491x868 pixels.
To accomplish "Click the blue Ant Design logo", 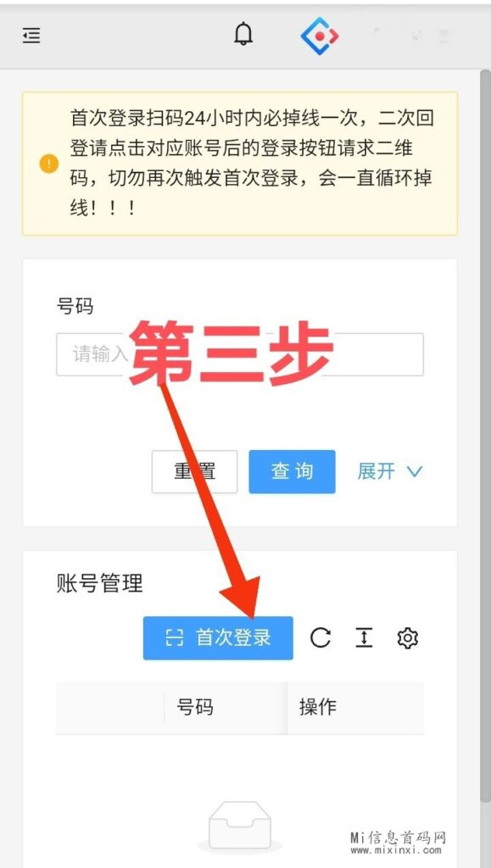I will (320, 36).
